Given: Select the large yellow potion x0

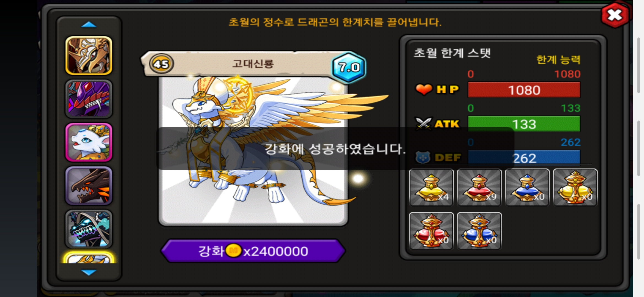Looking at the screenshot, I should pos(575,187).
